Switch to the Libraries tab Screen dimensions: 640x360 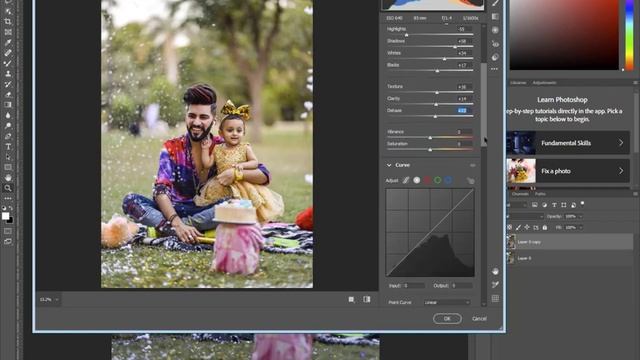518,82
